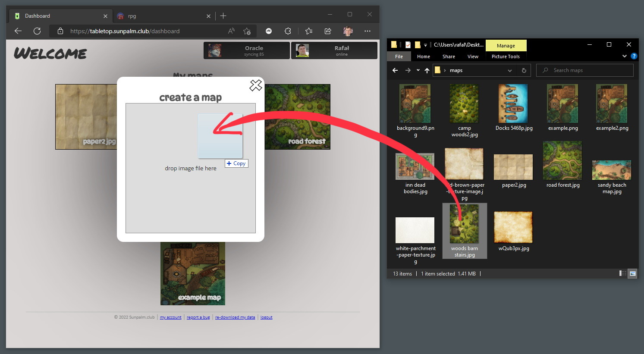Open a new browser tab
This screenshot has height=354, width=644.
[x=223, y=16]
